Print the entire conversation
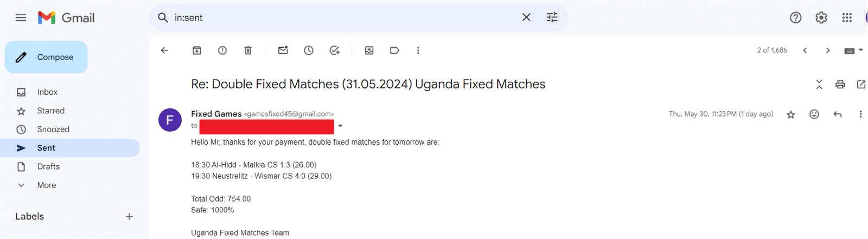This screenshot has width=868, height=239. click(840, 84)
